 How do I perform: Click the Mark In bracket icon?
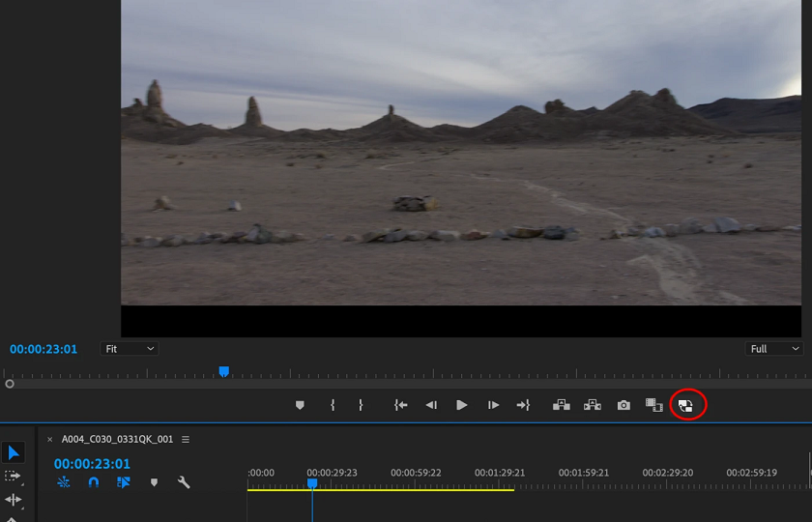click(333, 405)
